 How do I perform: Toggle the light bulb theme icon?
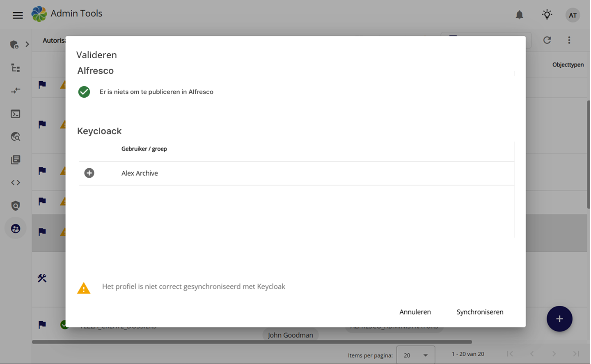tap(547, 15)
